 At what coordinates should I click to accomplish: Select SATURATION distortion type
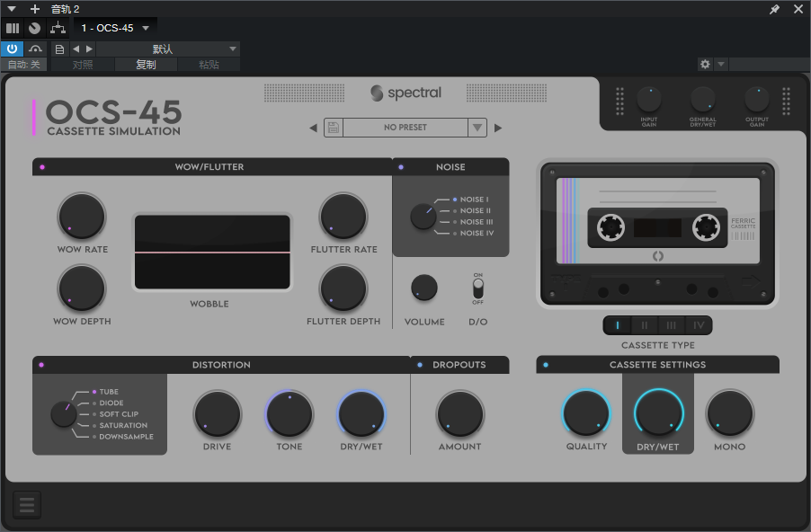(120, 425)
